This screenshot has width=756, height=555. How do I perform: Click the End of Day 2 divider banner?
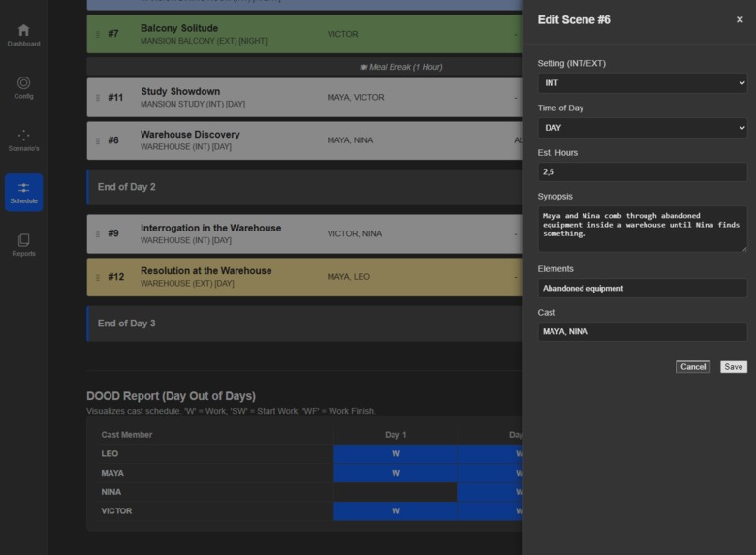click(304, 187)
